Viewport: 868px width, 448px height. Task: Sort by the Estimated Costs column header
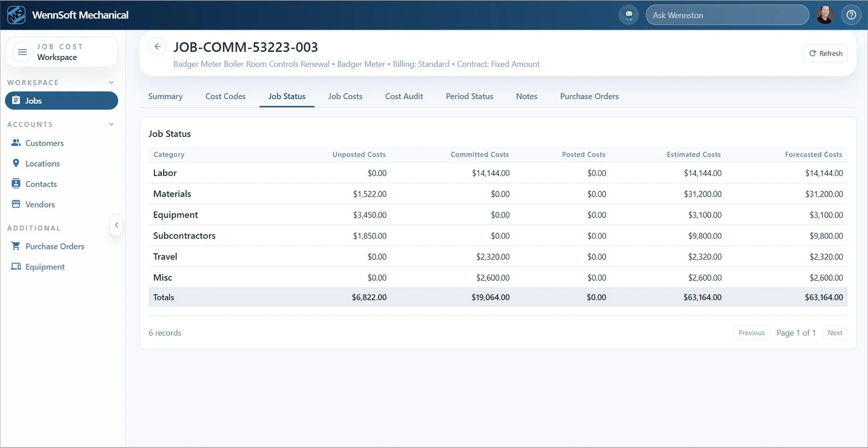click(694, 154)
